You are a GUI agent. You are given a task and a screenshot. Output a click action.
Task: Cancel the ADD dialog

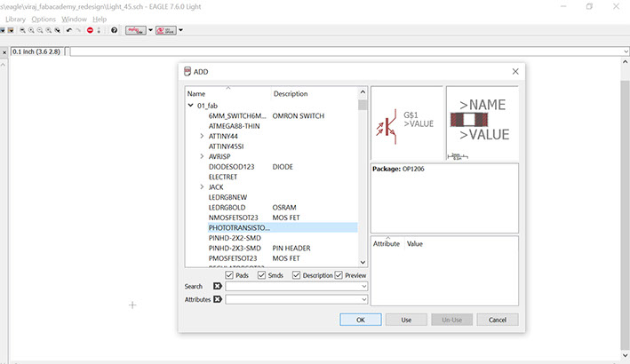(498, 320)
